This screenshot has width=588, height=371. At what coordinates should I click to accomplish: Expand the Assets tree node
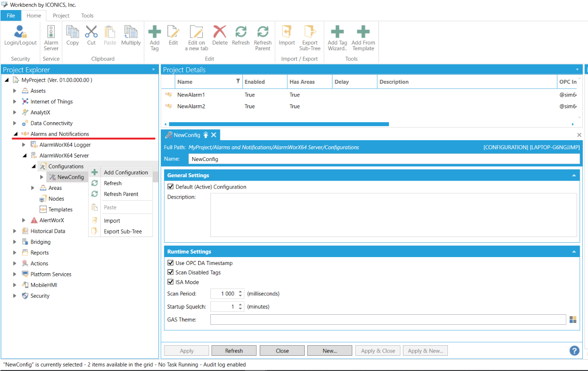tap(15, 91)
